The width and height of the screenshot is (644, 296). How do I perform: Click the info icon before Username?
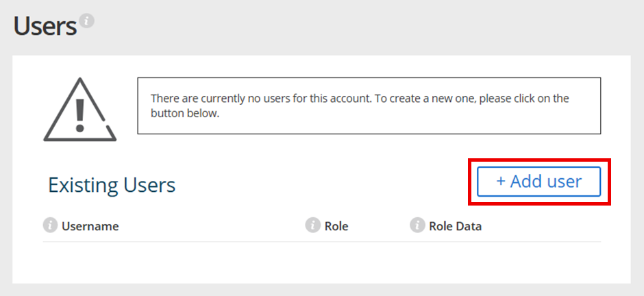(50, 225)
